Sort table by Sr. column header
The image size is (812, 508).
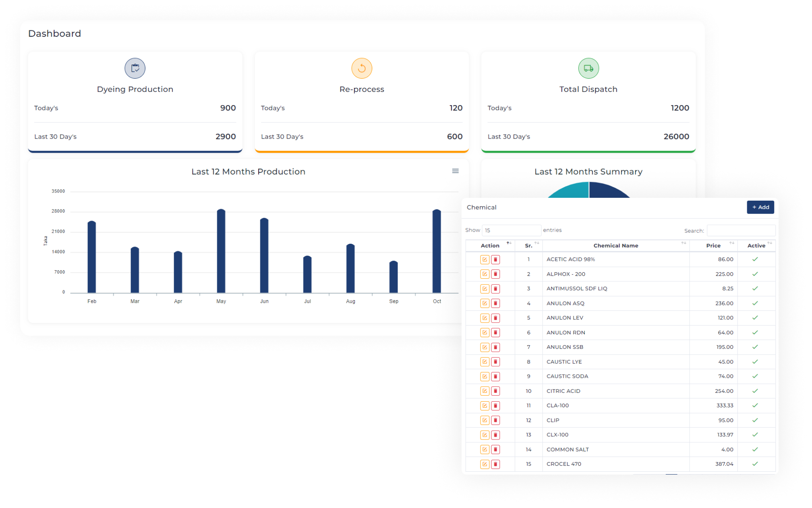(528, 245)
